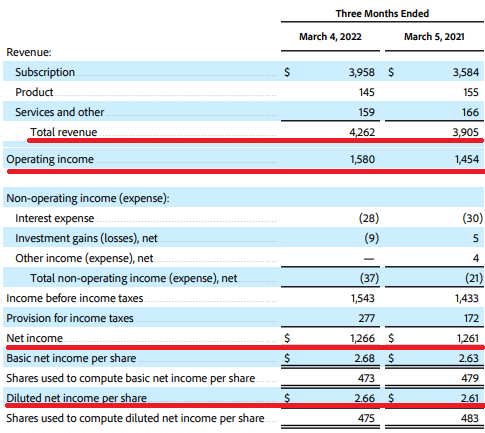The width and height of the screenshot is (485, 433).
Task: Select Total non-operating value (37)
Action: [x=369, y=278]
